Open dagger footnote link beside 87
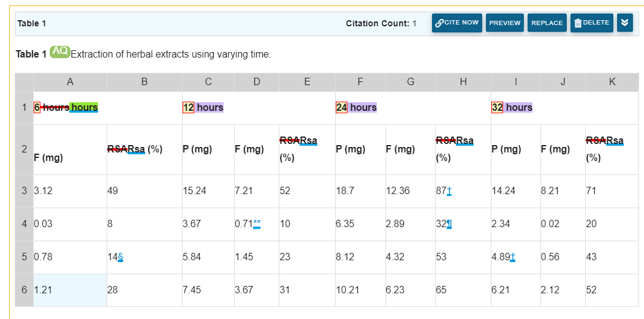 pos(449,191)
